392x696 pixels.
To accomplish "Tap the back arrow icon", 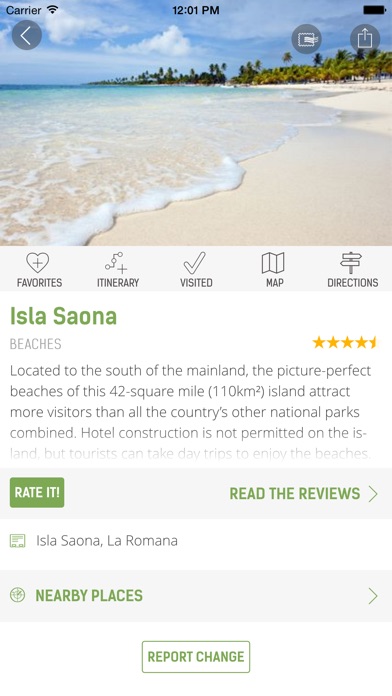I will pyautogui.click(x=27, y=35).
